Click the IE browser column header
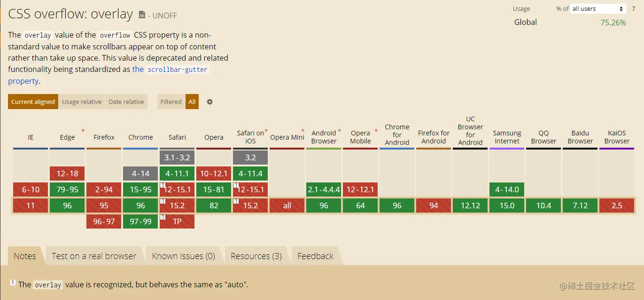644x300 pixels. pos(31,137)
